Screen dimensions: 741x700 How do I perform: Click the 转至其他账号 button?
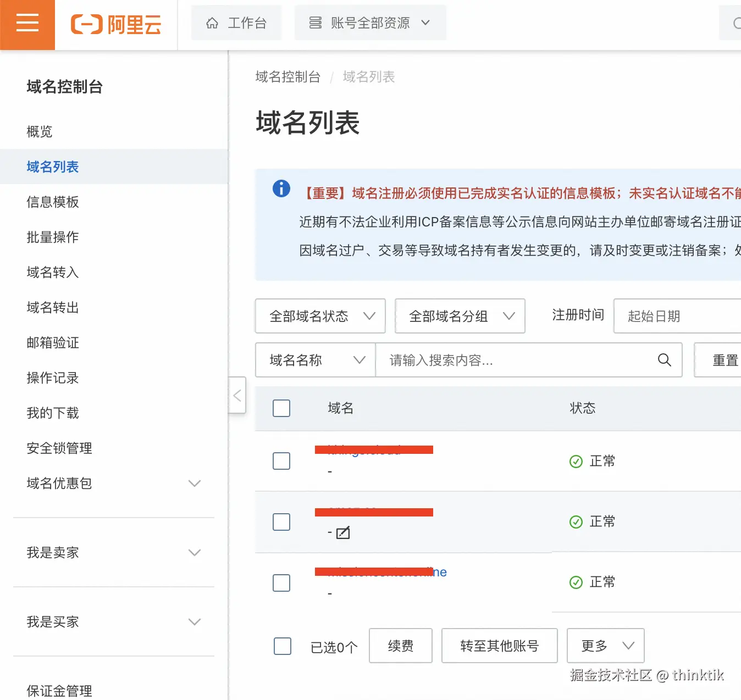click(500, 646)
